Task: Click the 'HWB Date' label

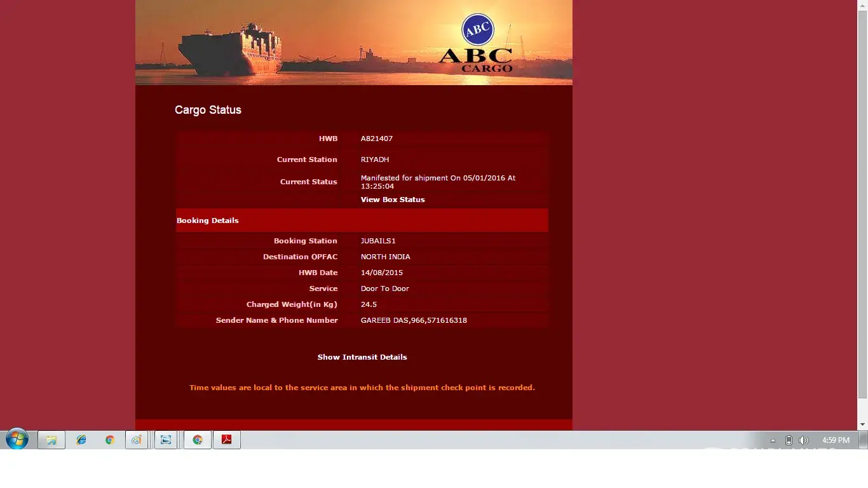Action: pyautogui.click(x=318, y=273)
